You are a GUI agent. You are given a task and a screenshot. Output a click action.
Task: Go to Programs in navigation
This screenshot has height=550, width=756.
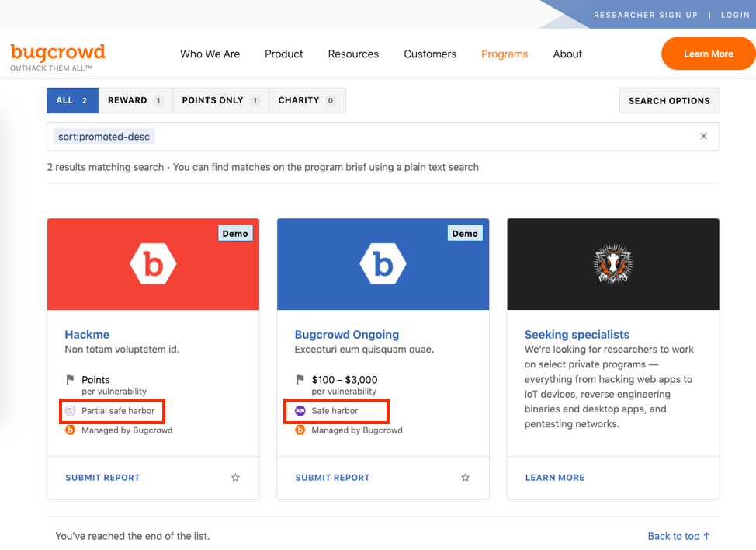click(x=505, y=54)
